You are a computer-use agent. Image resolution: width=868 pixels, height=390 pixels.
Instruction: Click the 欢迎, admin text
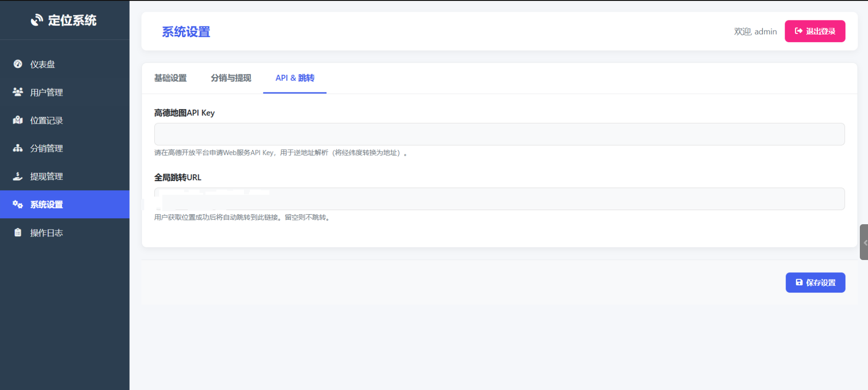point(756,31)
